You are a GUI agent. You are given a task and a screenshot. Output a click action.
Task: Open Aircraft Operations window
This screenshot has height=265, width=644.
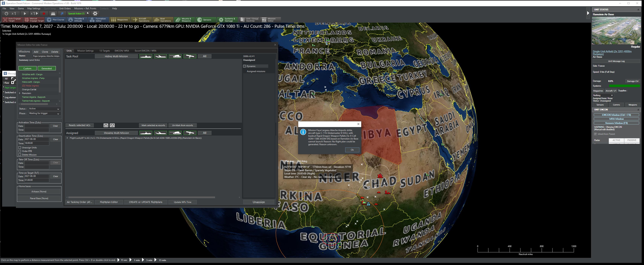[x=141, y=20]
